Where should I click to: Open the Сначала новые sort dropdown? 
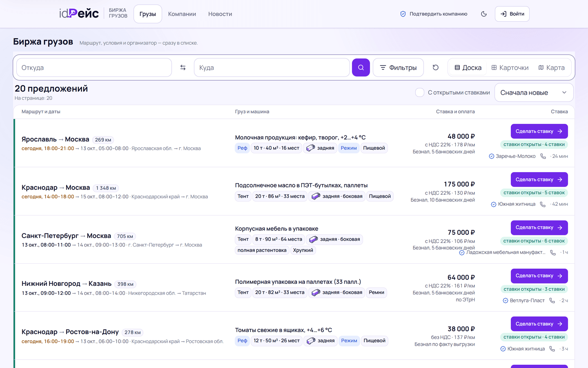[x=534, y=92]
